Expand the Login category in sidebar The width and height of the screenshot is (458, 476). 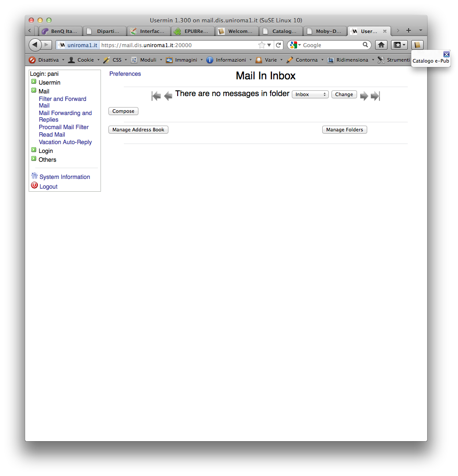[x=34, y=150]
